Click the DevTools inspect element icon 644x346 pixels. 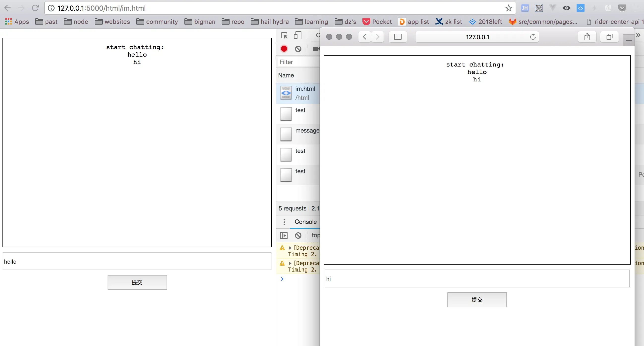(284, 36)
